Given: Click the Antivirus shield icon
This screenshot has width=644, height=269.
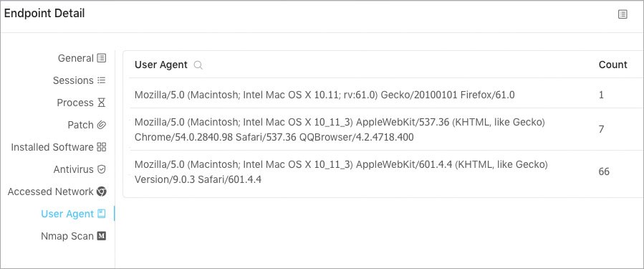Looking at the screenshot, I should 102,169.
